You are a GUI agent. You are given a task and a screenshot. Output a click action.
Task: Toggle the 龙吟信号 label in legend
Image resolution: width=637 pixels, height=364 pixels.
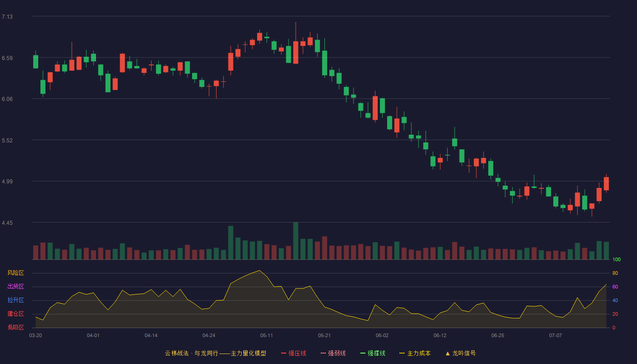464,353
